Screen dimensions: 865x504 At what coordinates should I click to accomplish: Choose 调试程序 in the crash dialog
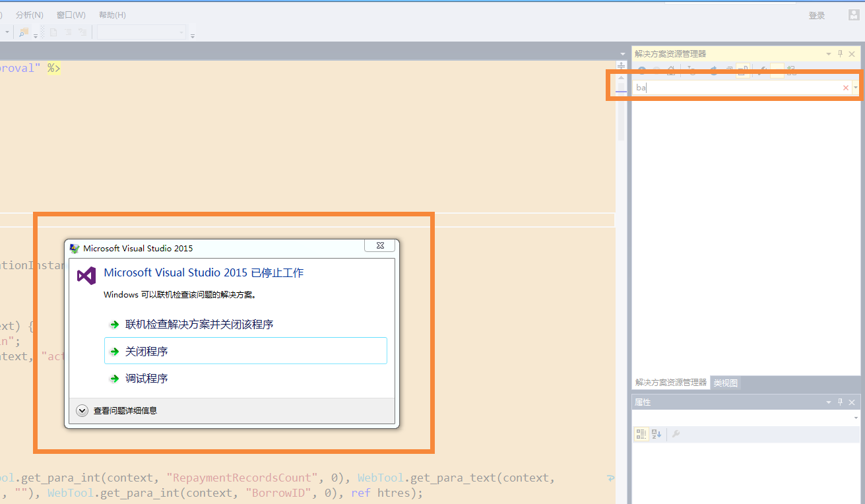point(245,379)
